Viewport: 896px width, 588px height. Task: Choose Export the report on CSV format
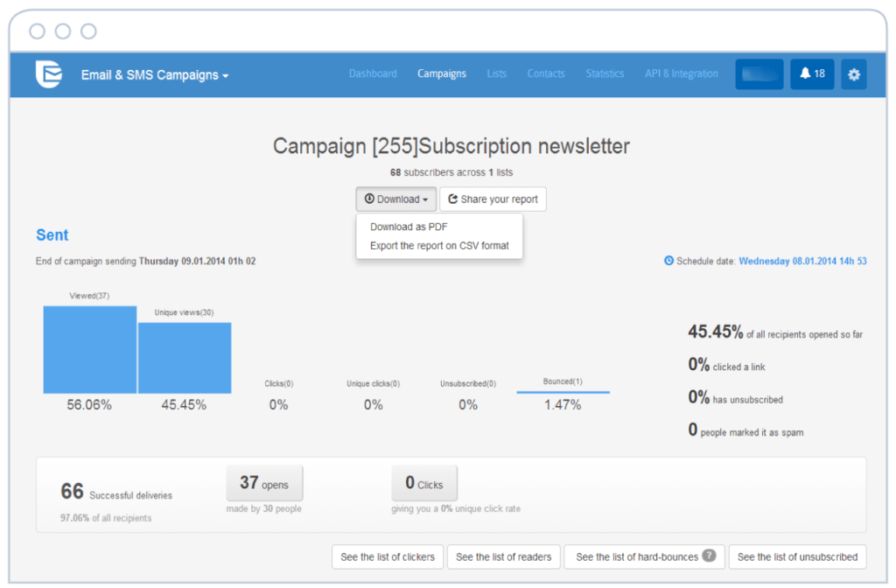pos(439,246)
